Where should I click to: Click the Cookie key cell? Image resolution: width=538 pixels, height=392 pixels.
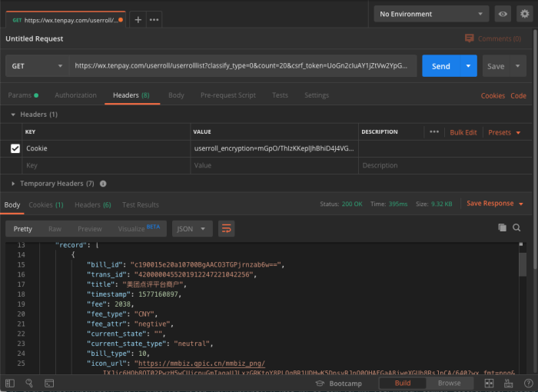106,148
